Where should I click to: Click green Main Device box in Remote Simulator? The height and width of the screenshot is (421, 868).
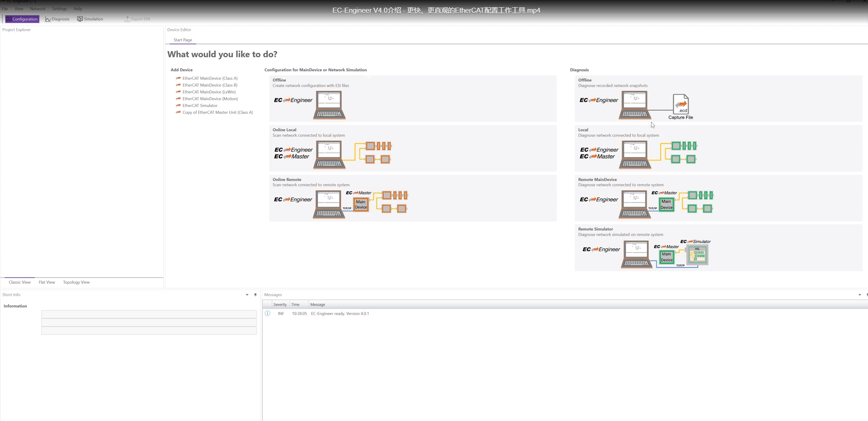[667, 257]
